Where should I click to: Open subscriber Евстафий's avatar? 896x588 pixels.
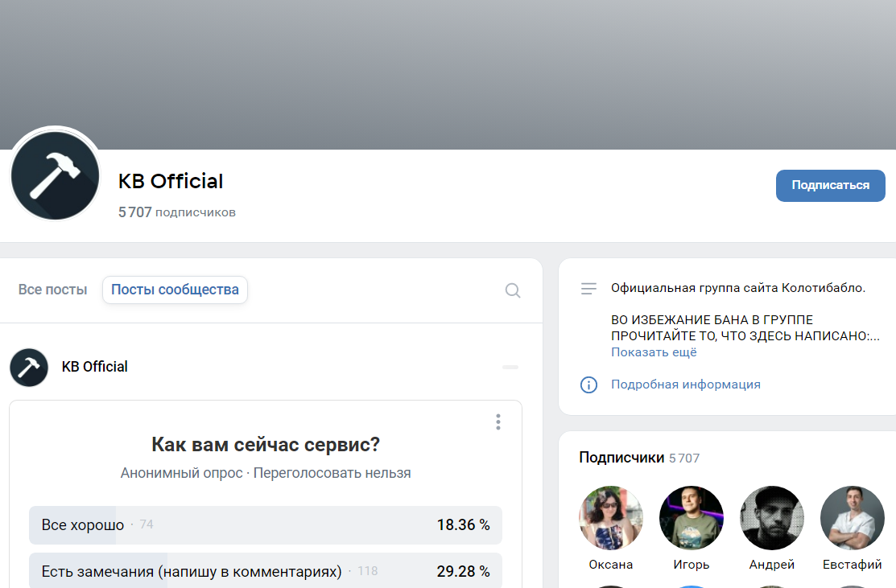click(853, 518)
